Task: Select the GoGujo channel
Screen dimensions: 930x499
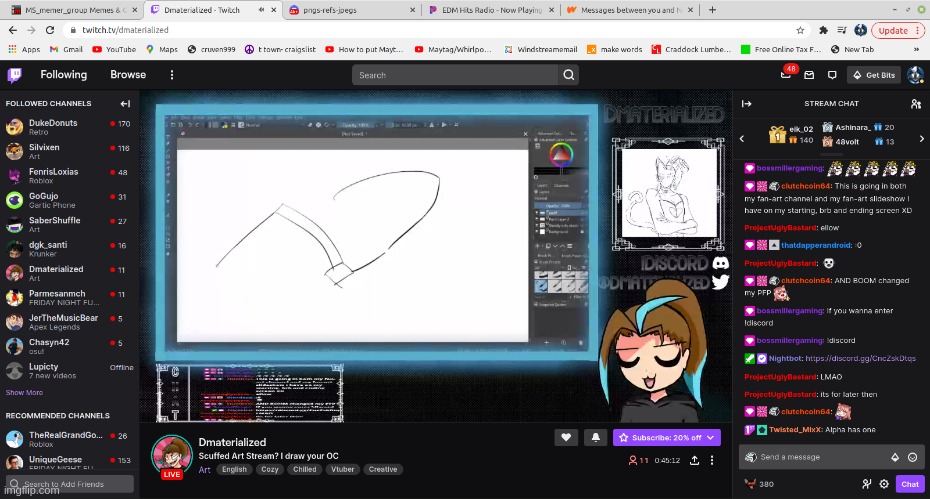Action: pos(69,200)
